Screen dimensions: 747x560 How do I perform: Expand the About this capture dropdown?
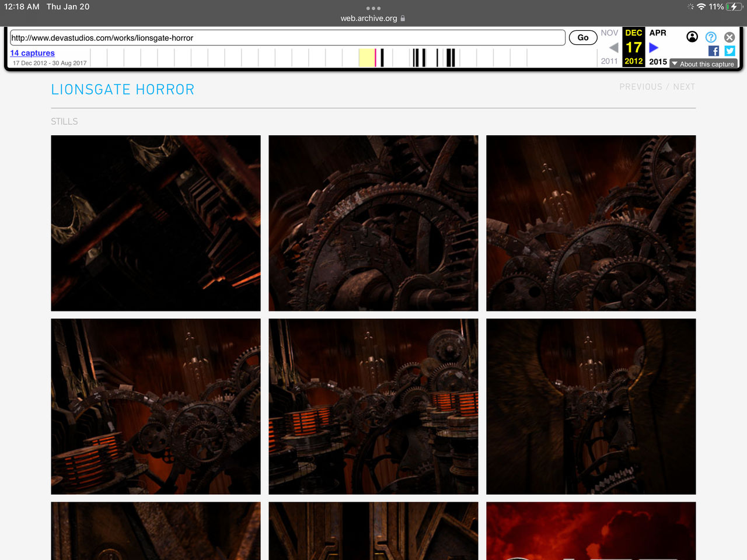(x=703, y=64)
